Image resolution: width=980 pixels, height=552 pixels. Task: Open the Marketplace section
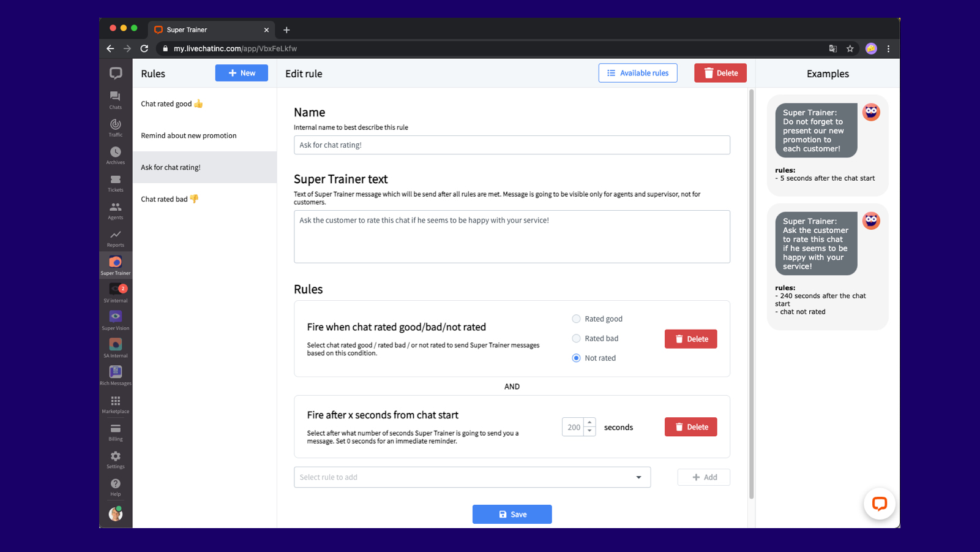[x=116, y=404]
